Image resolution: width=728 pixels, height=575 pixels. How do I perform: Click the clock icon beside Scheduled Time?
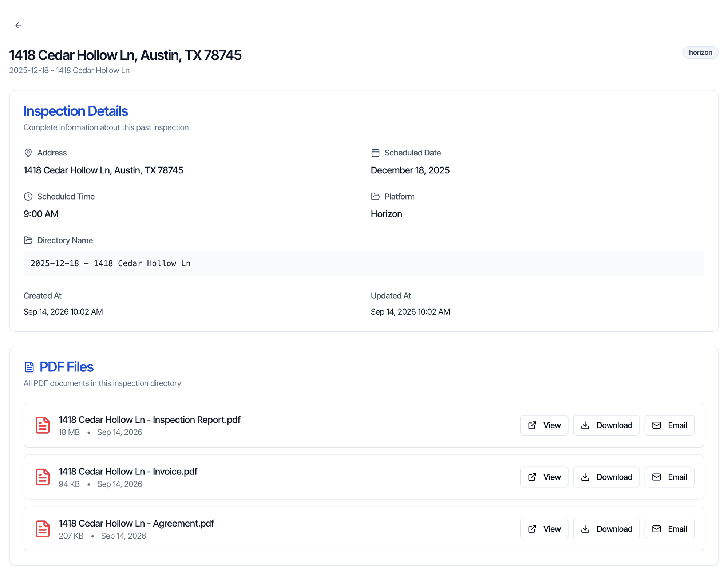click(x=28, y=196)
